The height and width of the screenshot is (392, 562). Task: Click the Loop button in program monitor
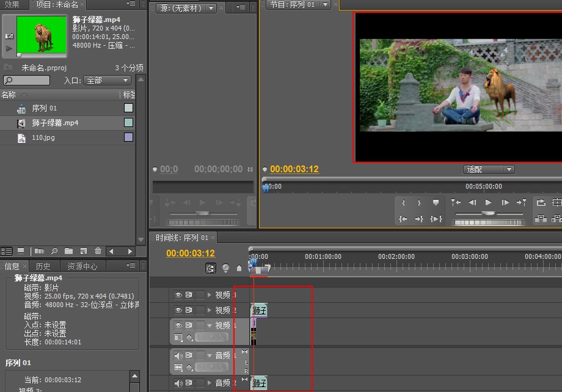pos(541,203)
